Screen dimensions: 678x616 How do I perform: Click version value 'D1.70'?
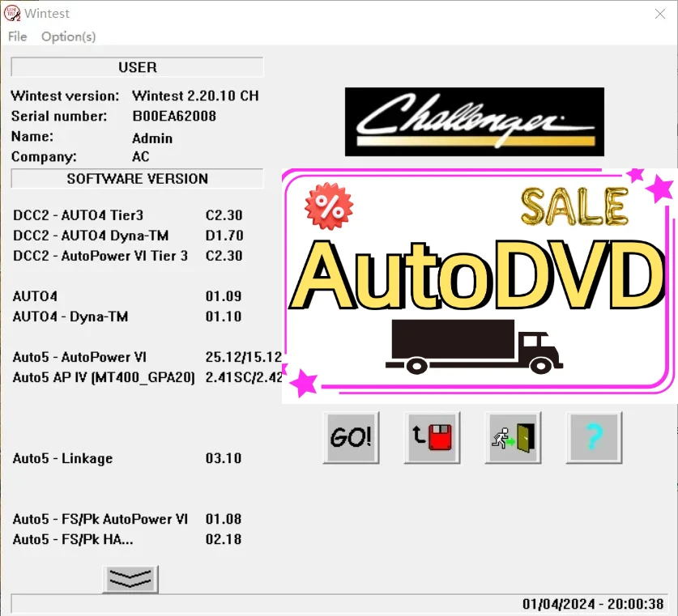pyautogui.click(x=224, y=236)
